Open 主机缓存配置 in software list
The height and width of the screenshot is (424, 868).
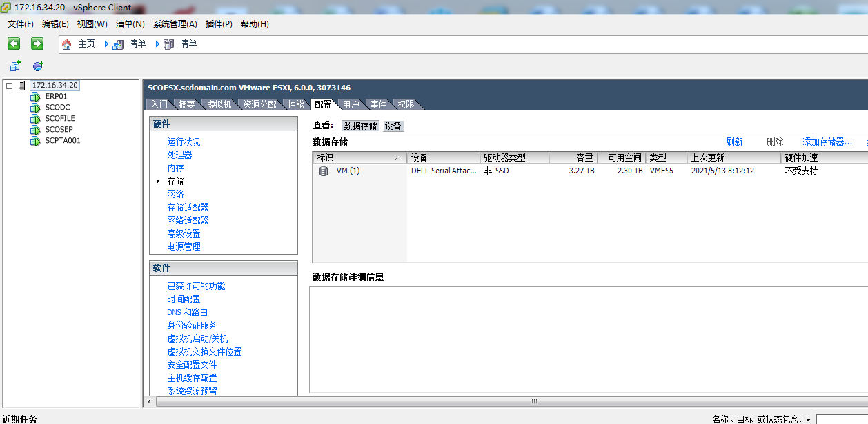pos(192,378)
